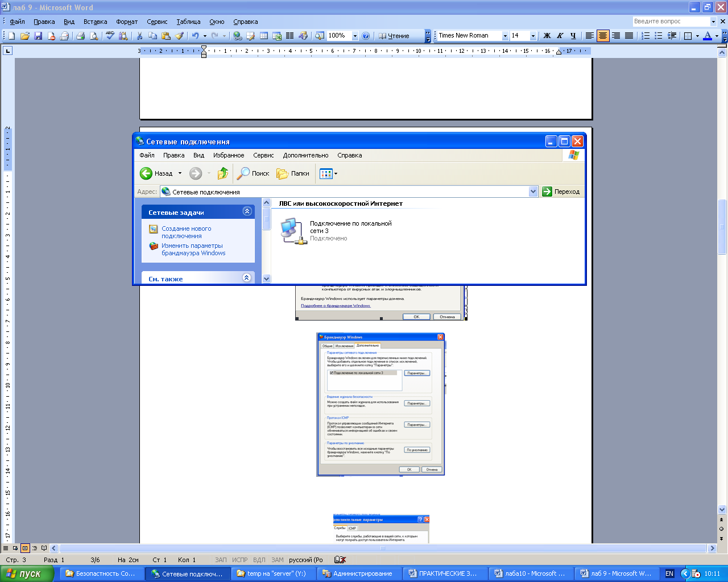Go up one level with folder-arrow icon
This screenshot has width=728, height=582.
(x=223, y=173)
